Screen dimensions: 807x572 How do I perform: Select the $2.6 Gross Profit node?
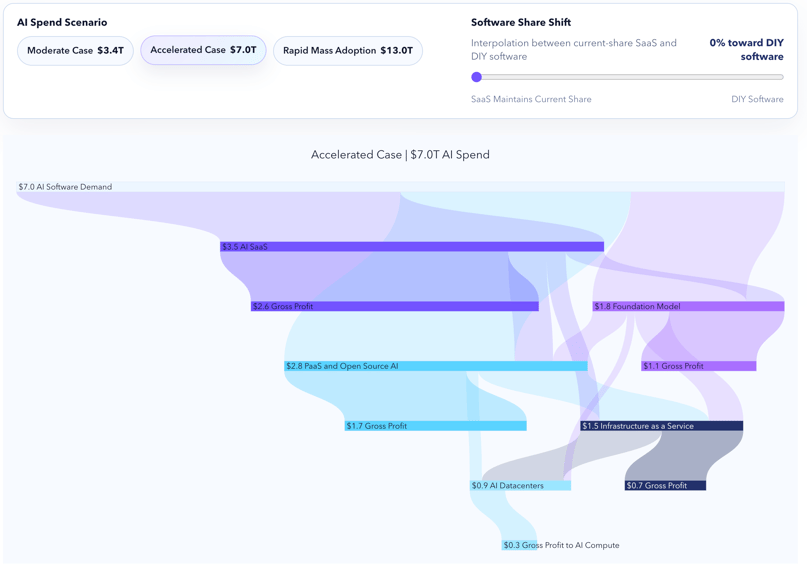point(395,307)
